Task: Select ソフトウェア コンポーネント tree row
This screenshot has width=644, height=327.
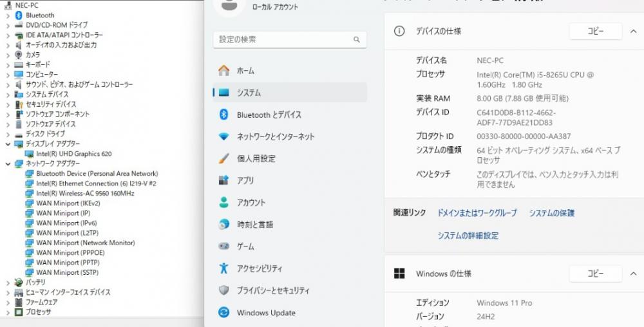Action: click(x=57, y=114)
